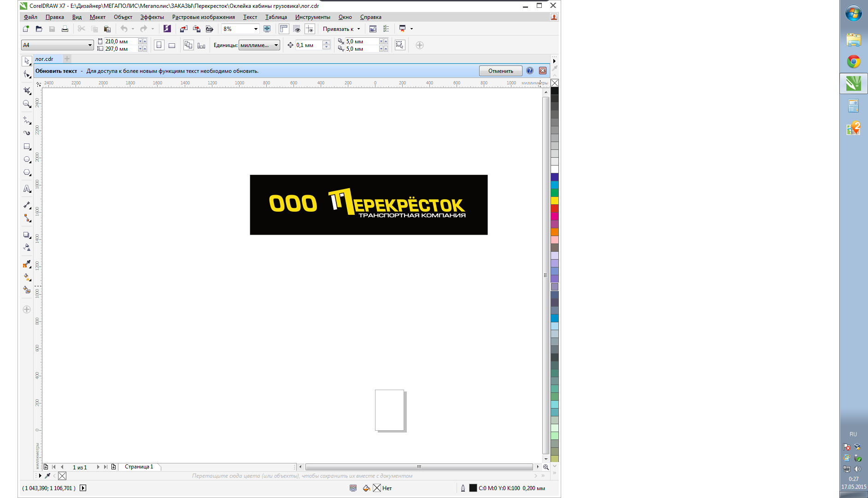This screenshot has height=498, width=868.
Task: Open the Edit (Правка) menu
Action: point(55,17)
